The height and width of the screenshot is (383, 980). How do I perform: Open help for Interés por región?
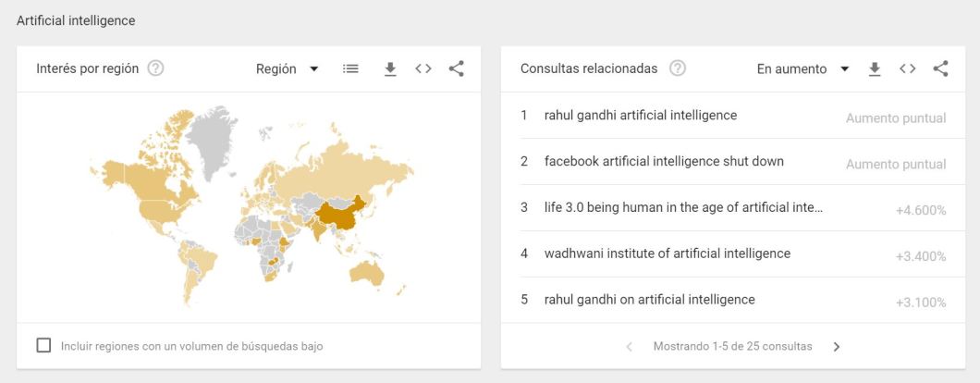(156, 68)
